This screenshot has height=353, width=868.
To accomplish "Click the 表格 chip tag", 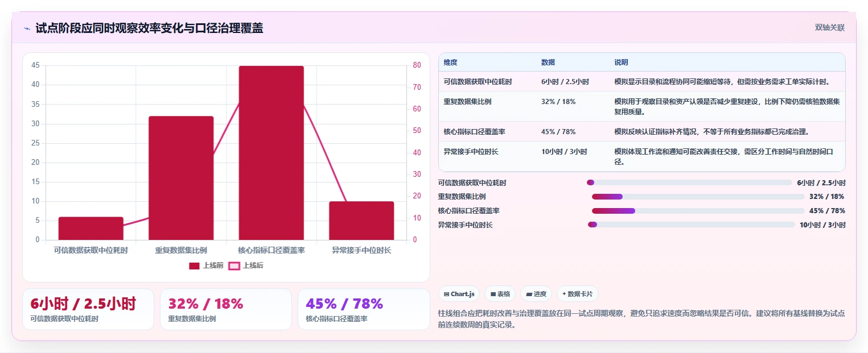I will [x=500, y=294].
